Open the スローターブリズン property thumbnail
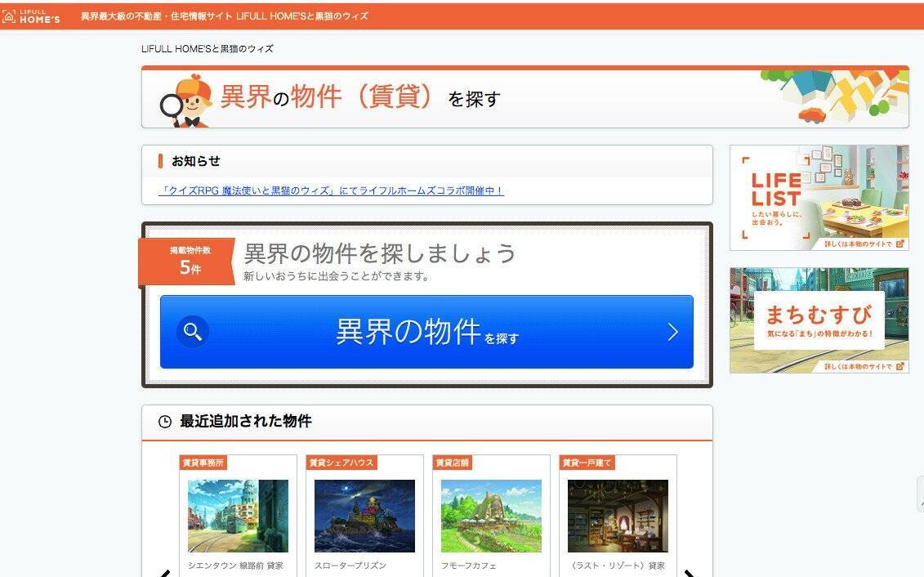The height and width of the screenshot is (577, 924). click(x=364, y=516)
